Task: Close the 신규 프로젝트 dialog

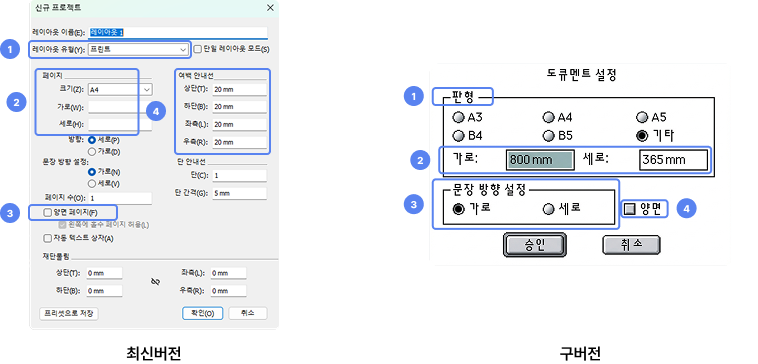Action: pyautogui.click(x=270, y=7)
